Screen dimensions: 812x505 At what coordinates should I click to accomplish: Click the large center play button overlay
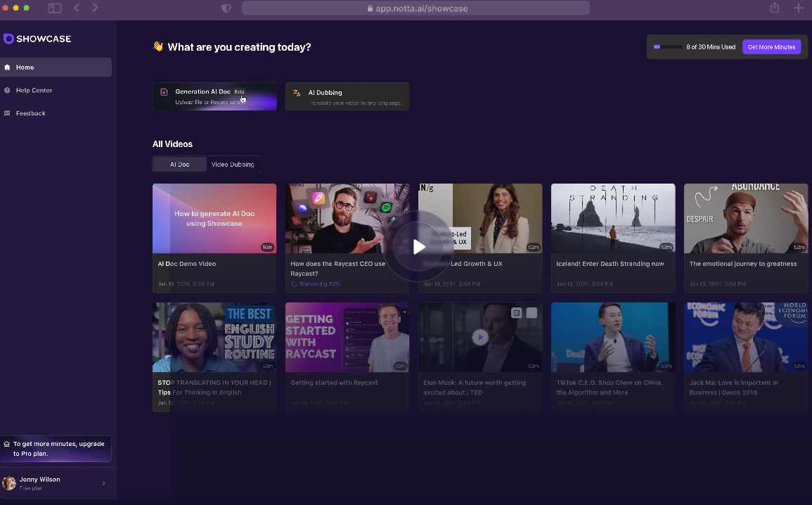(419, 247)
